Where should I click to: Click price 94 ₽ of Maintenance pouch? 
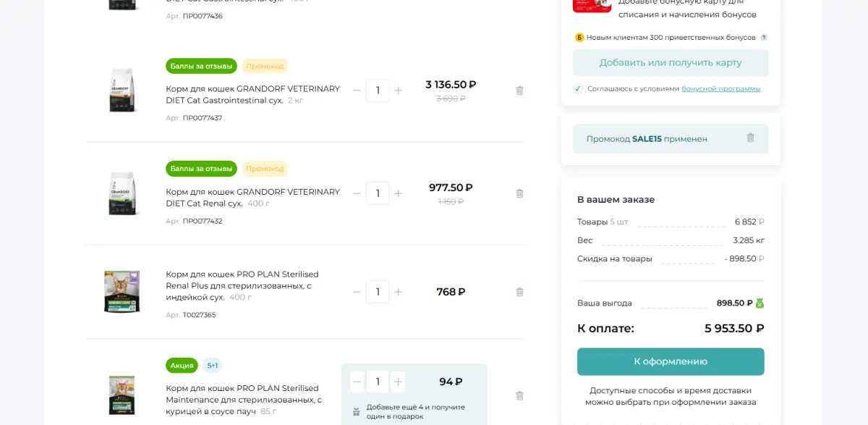click(x=451, y=382)
